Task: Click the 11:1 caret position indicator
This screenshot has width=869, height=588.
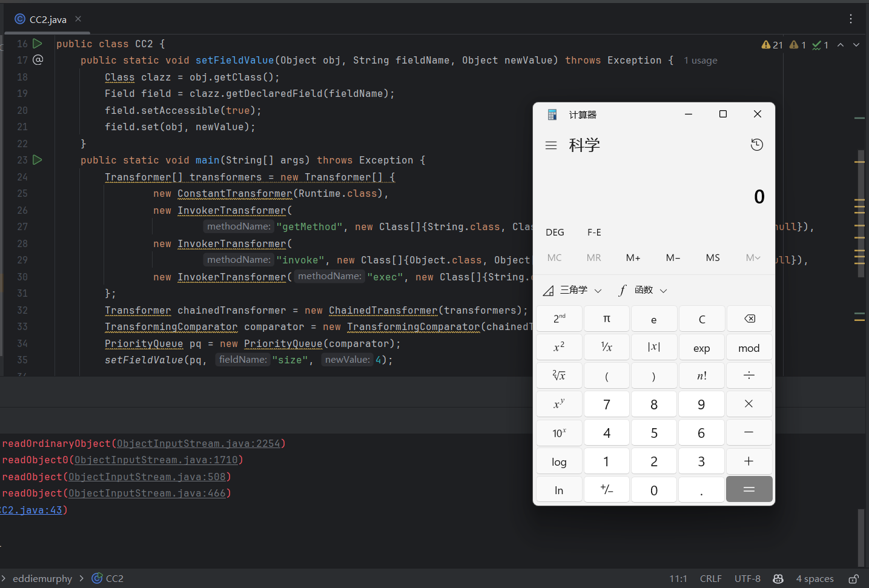Action: pos(678,579)
